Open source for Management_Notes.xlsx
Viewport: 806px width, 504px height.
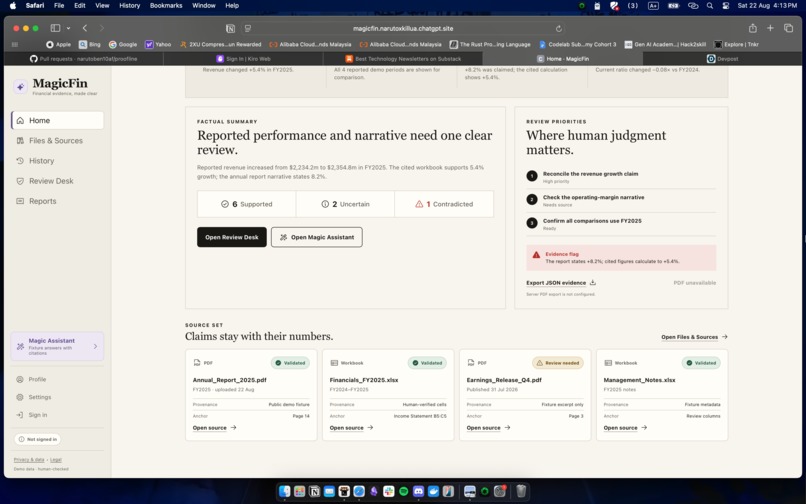[625, 428]
